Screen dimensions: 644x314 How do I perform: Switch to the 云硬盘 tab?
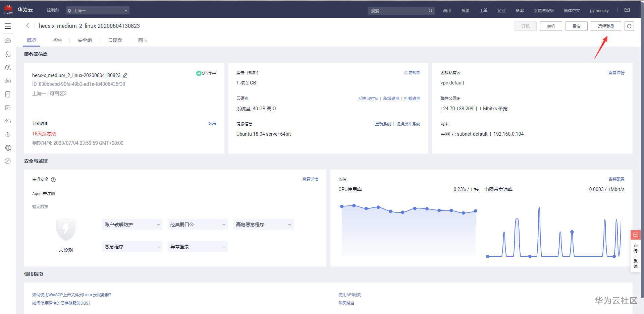[x=115, y=40]
